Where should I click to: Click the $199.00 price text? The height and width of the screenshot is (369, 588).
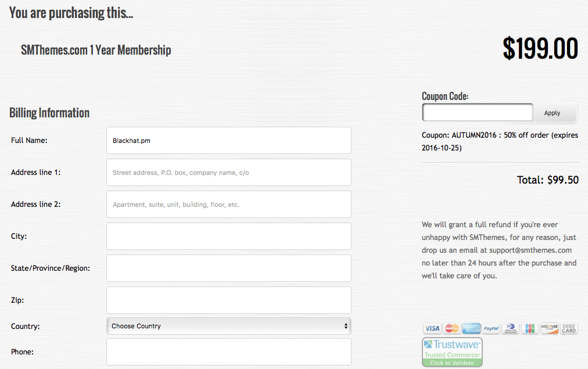point(540,48)
